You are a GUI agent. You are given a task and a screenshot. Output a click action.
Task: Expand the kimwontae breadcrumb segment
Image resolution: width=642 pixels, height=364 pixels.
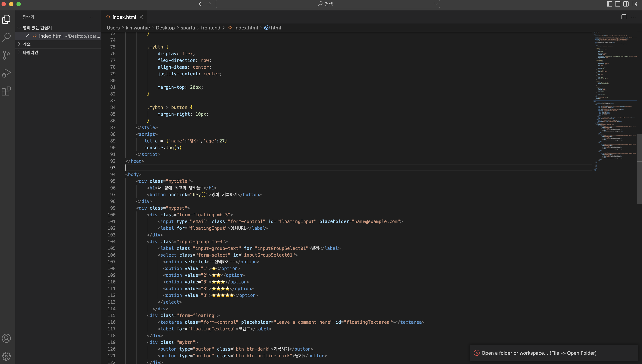[x=138, y=28]
